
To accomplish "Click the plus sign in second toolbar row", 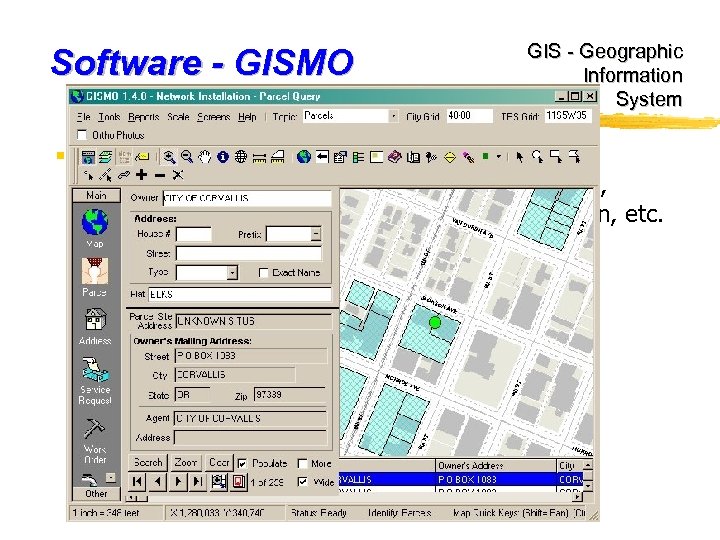I will (x=142, y=175).
